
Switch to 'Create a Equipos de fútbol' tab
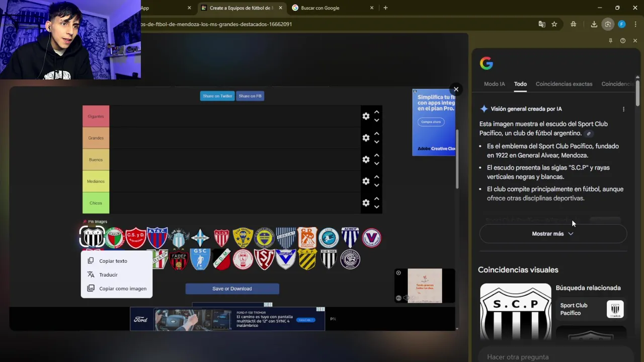pyautogui.click(x=242, y=8)
